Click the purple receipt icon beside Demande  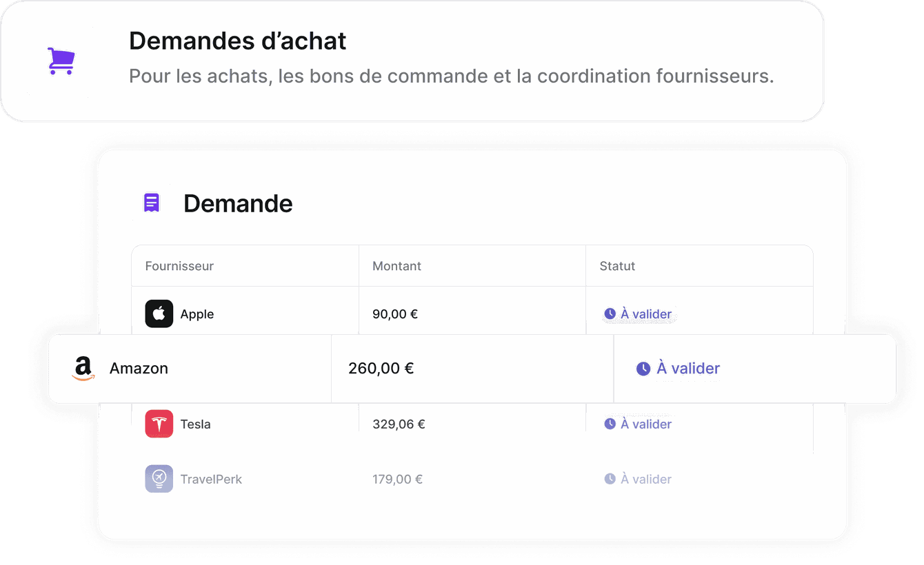[x=152, y=203]
